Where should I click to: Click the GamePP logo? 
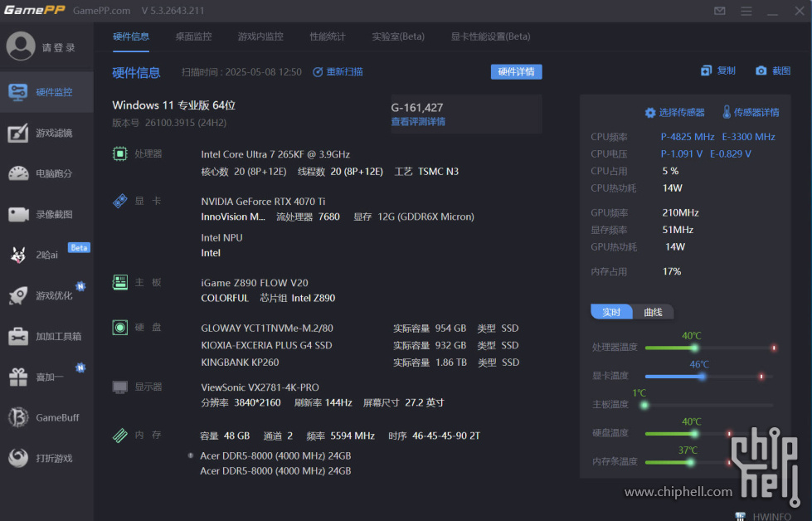click(34, 10)
